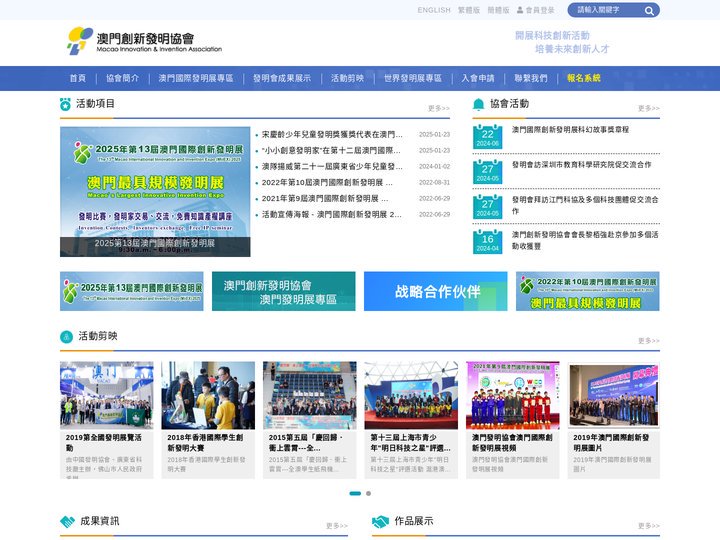The image size is (720, 540).
Task: Open news 2021年第9屆澳門國際創新發明展
Action: [x=325, y=199]
